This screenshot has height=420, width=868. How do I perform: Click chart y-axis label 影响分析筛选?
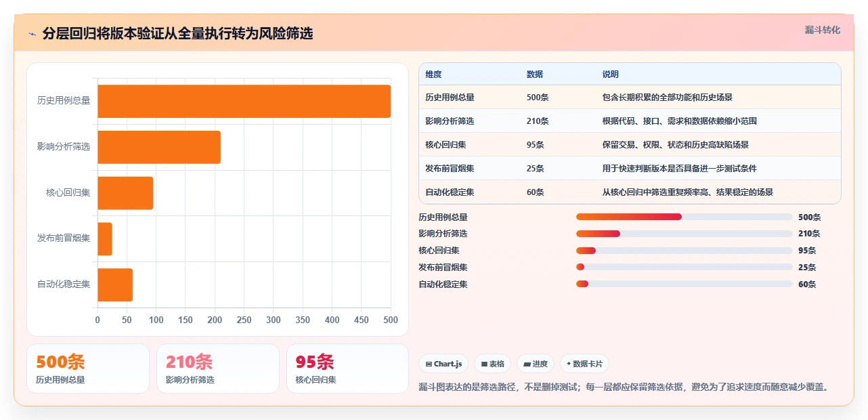tap(64, 147)
